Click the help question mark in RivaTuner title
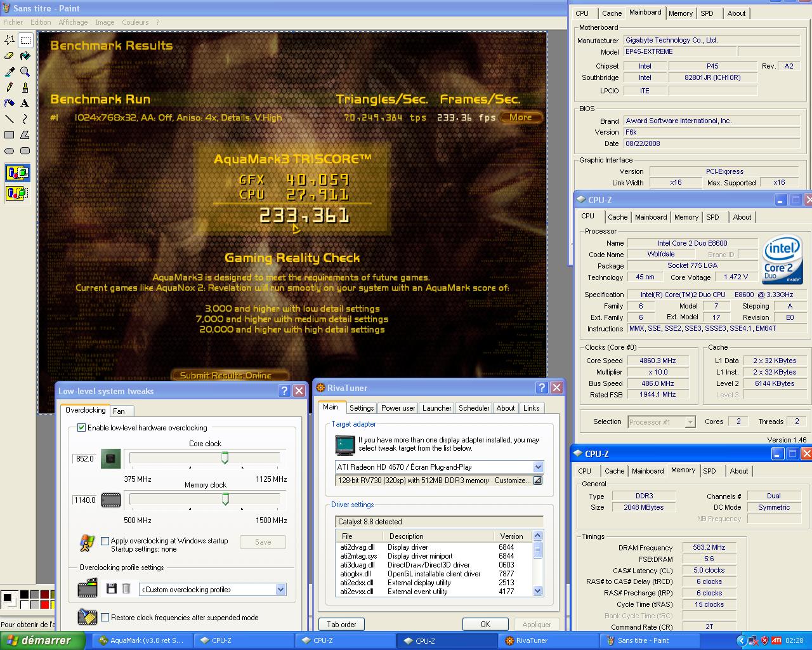Image resolution: width=812 pixels, height=650 pixels. click(x=542, y=388)
